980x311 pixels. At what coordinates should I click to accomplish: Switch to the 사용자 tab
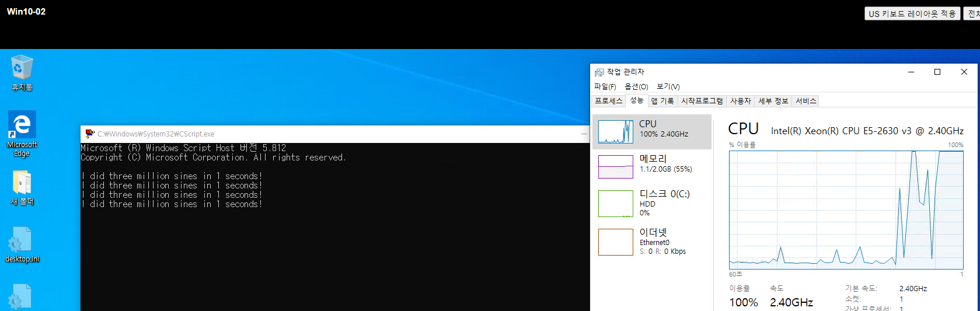tap(741, 101)
